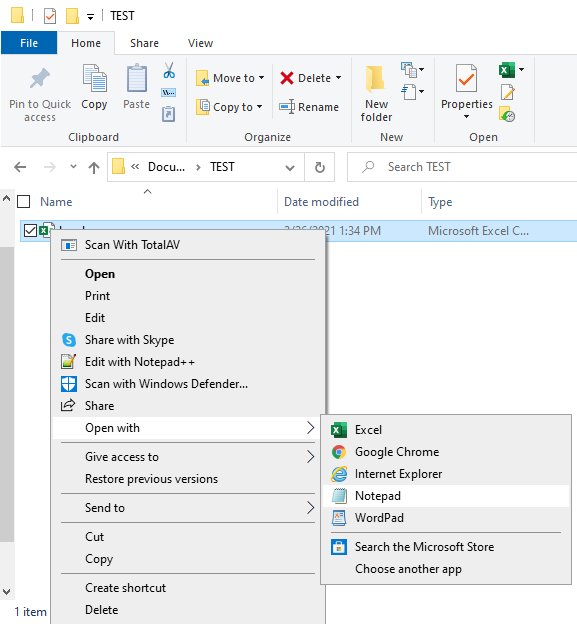
Task: Click Share in the context menu
Action: pyautogui.click(x=188, y=406)
